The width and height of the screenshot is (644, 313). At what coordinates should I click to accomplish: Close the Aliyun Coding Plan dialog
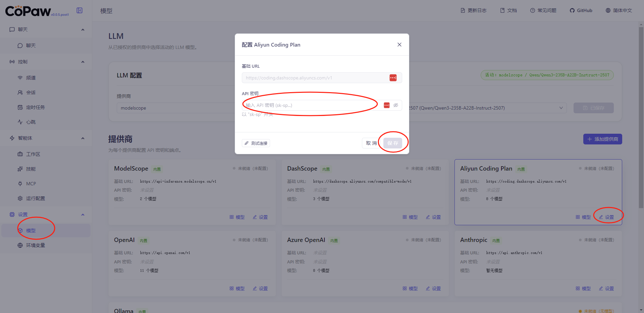coord(399,45)
